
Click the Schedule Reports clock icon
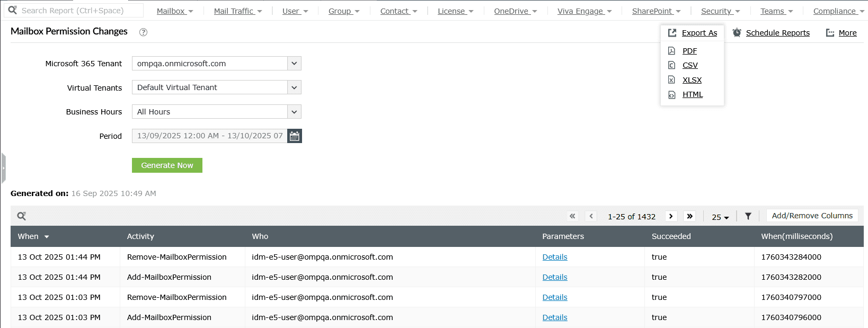737,33
